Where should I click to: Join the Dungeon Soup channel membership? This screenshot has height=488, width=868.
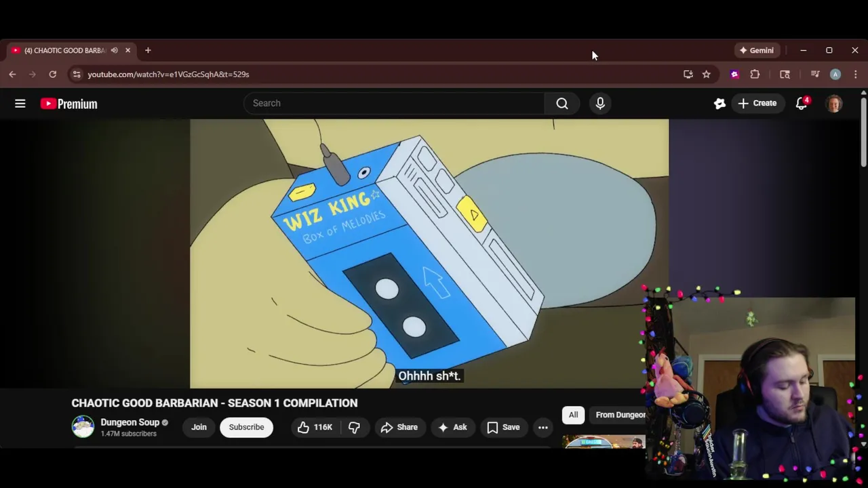pyautogui.click(x=199, y=427)
